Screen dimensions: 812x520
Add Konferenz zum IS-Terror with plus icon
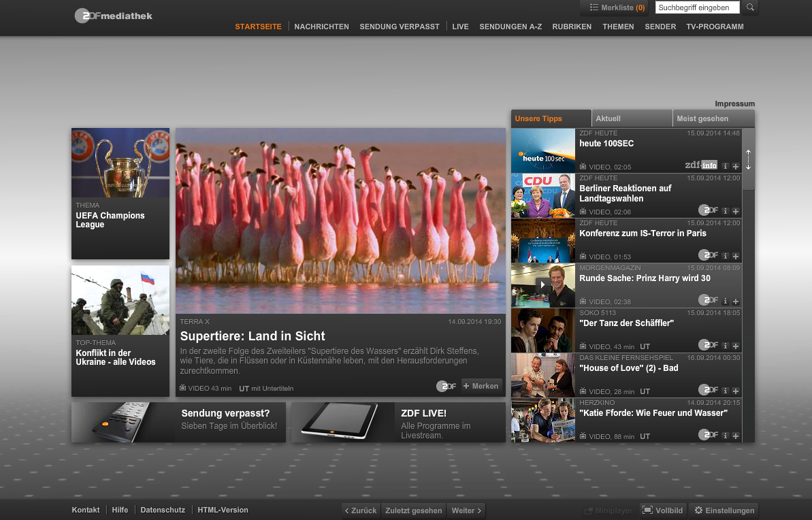tap(735, 257)
